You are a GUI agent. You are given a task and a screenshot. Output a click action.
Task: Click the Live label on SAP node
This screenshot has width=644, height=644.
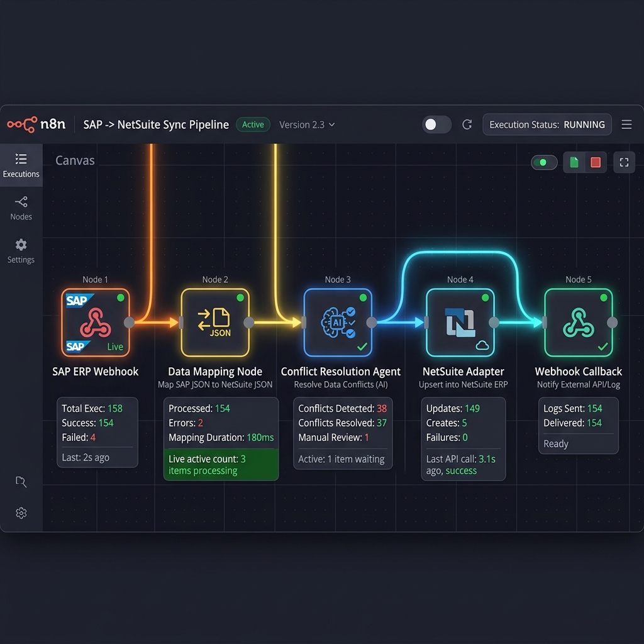tap(115, 347)
